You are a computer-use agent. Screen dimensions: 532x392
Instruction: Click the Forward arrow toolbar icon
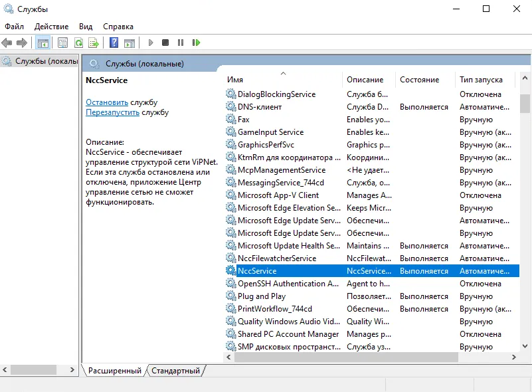click(x=22, y=43)
